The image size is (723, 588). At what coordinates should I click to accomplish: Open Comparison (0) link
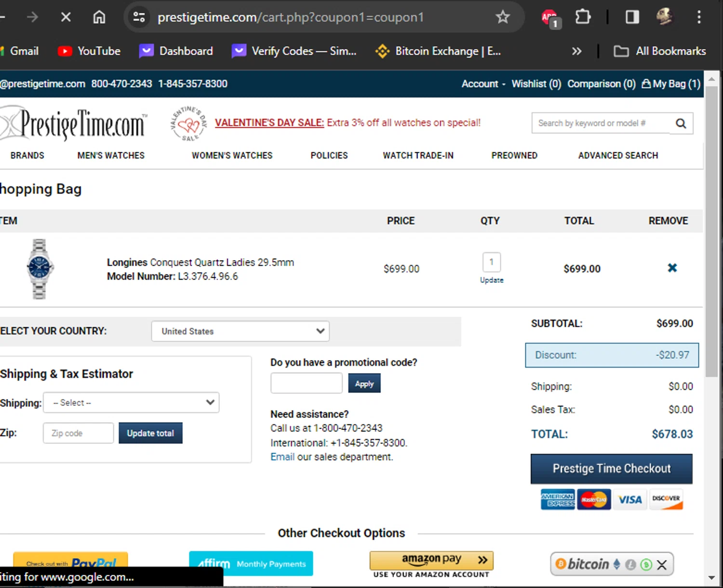(602, 84)
